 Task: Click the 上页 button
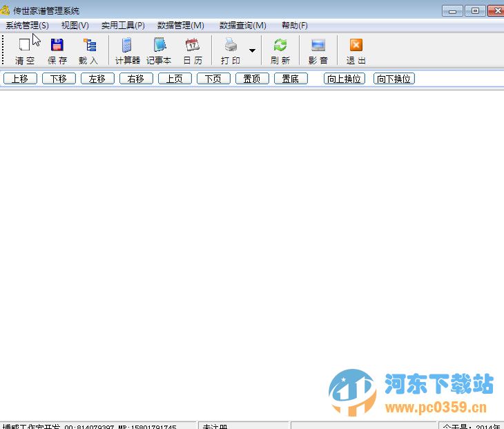pyautogui.click(x=175, y=79)
